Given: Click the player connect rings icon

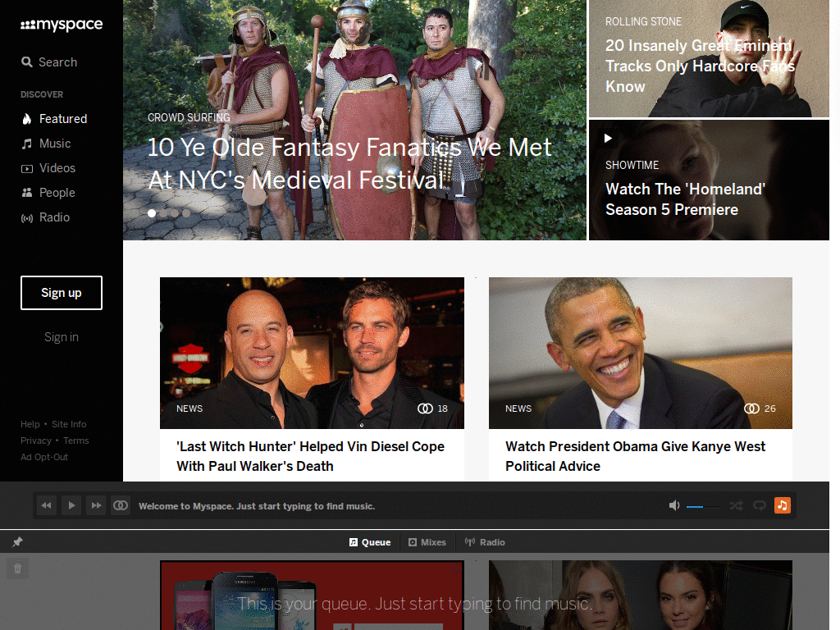Looking at the screenshot, I should coord(121,505).
